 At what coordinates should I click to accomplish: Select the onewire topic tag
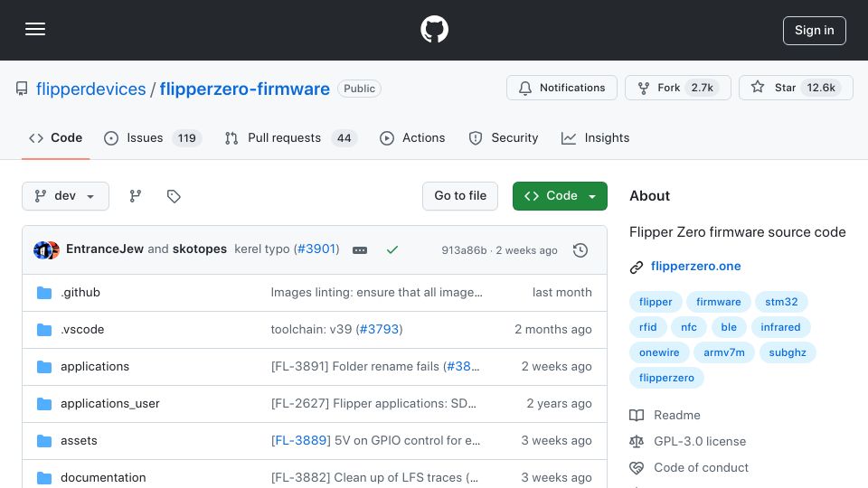[659, 353]
